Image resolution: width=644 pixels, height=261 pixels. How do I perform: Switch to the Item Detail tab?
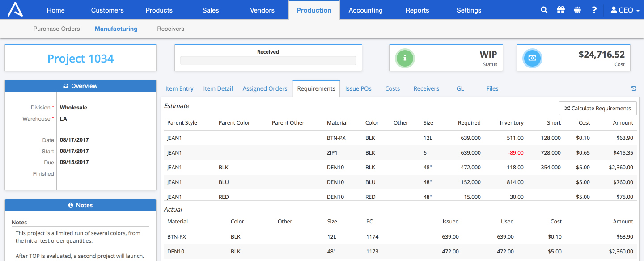pos(218,88)
